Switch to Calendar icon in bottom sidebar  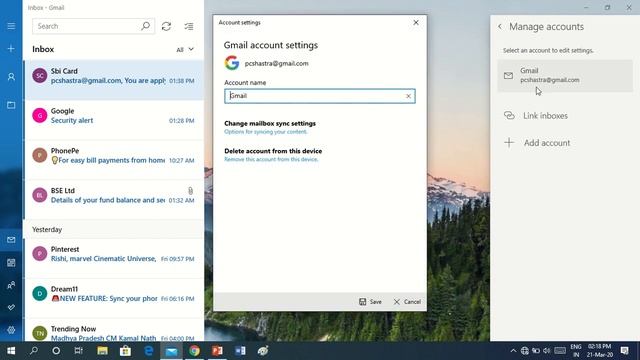tap(11, 262)
